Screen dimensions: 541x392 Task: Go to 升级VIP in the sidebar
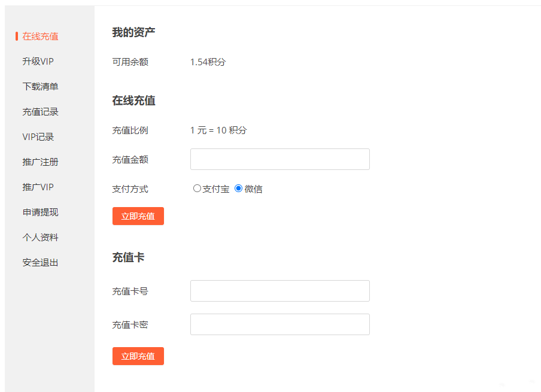click(38, 62)
